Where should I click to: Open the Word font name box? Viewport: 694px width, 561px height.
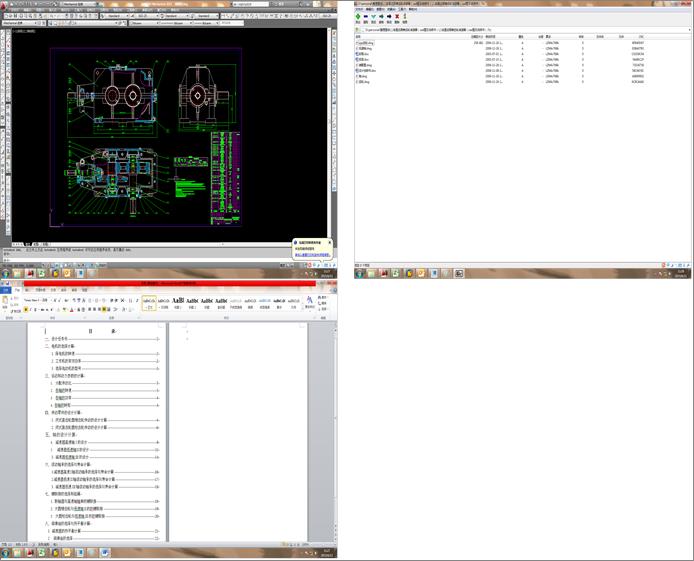point(32,300)
